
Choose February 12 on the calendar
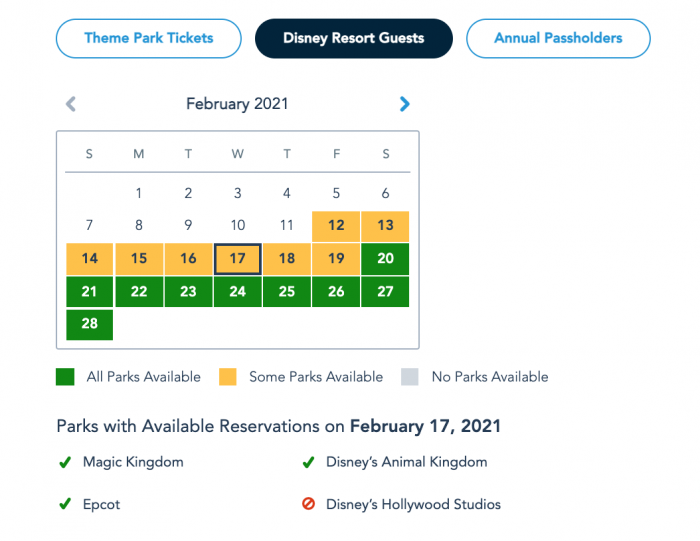click(336, 226)
